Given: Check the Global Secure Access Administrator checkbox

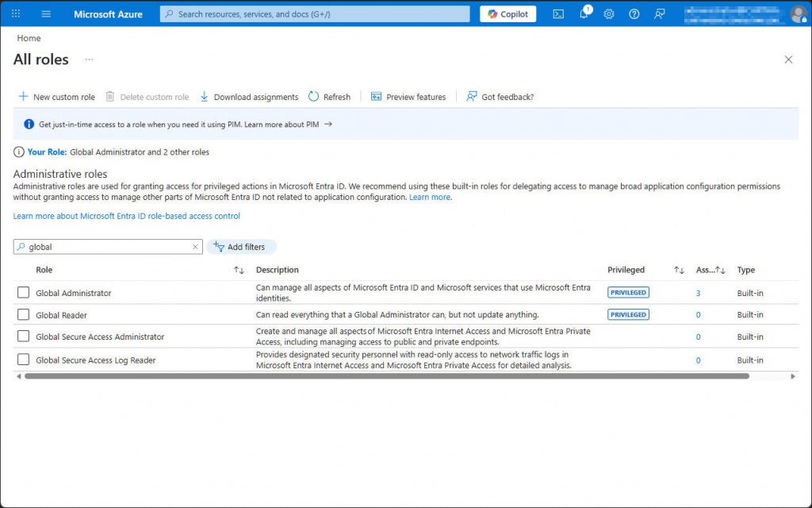Looking at the screenshot, I should pyautogui.click(x=23, y=337).
